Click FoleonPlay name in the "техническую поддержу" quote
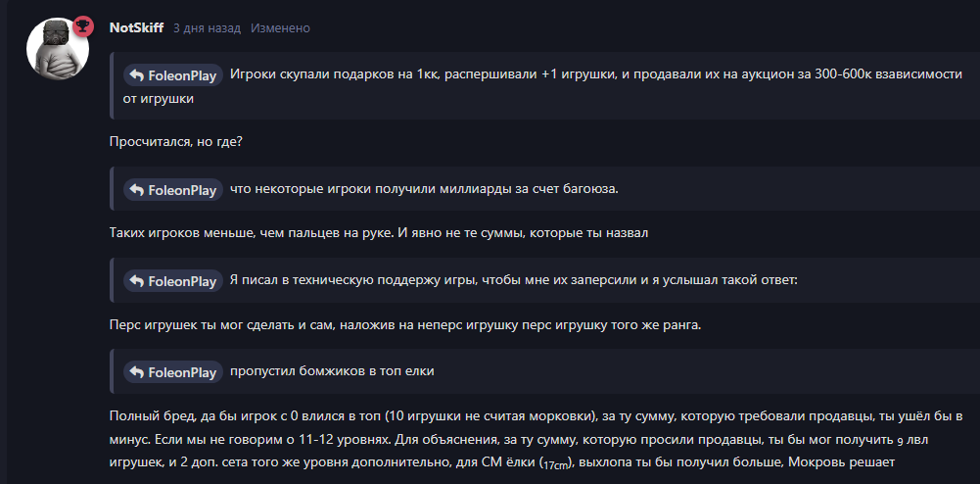 click(182, 281)
